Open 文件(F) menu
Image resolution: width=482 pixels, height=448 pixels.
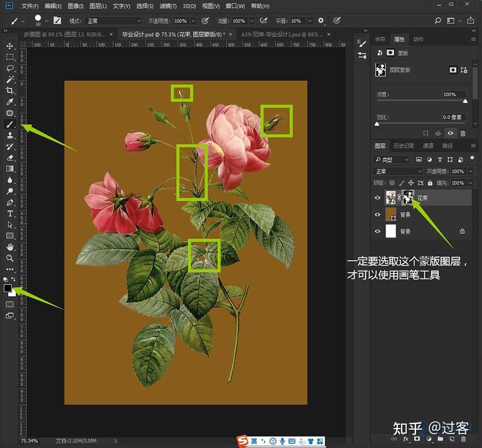click(30, 6)
